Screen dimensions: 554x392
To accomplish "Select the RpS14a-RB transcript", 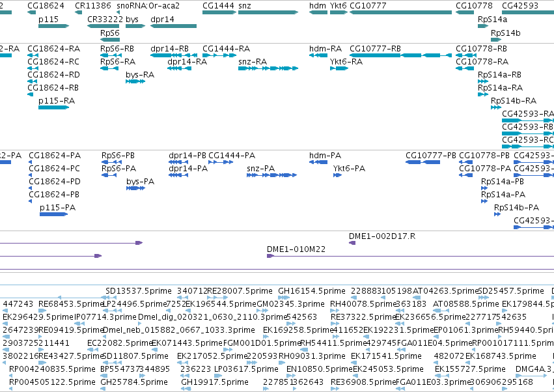I will (483, 81).
